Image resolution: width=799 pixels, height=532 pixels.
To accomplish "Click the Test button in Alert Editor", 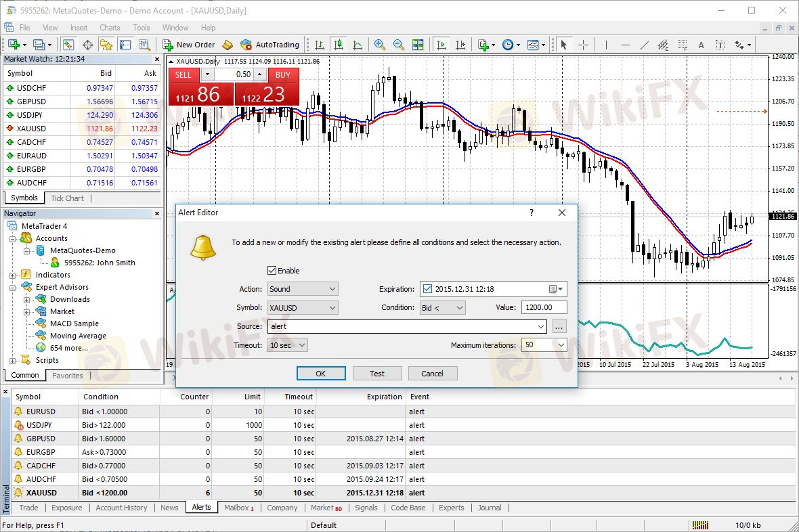I will 377,374.
